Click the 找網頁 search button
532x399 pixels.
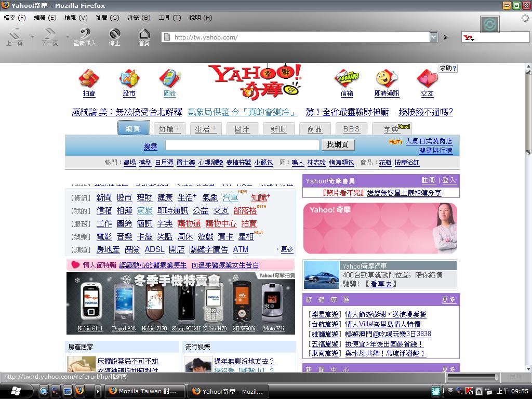338,144
